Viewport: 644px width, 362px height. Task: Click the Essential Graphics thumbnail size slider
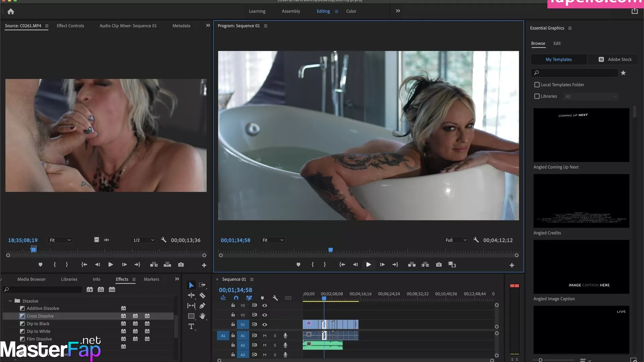click(x=540, y=360)
